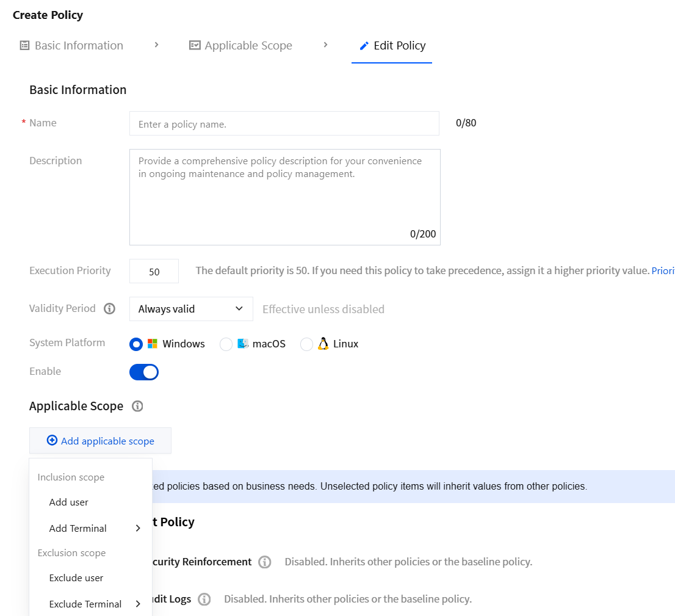Select the Linux platform option
The width and height of the screenshot is (675, 616).
click(x=306, y=344)
